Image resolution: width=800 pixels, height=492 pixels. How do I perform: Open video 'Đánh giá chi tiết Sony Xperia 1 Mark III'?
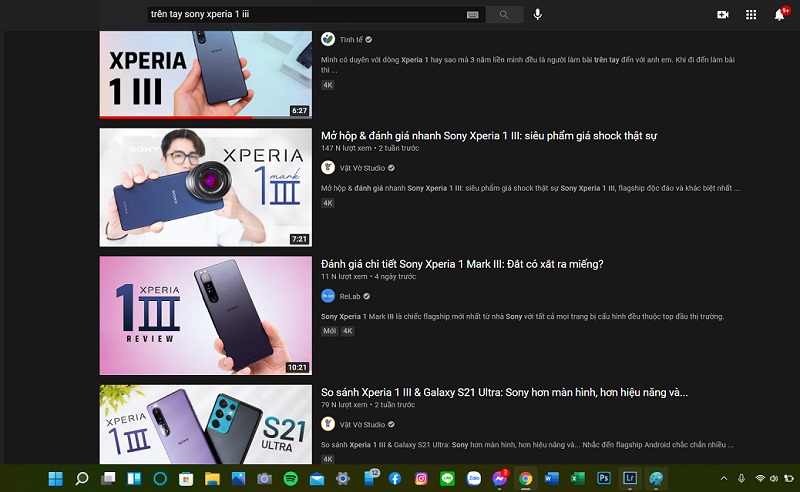(462, 264)
